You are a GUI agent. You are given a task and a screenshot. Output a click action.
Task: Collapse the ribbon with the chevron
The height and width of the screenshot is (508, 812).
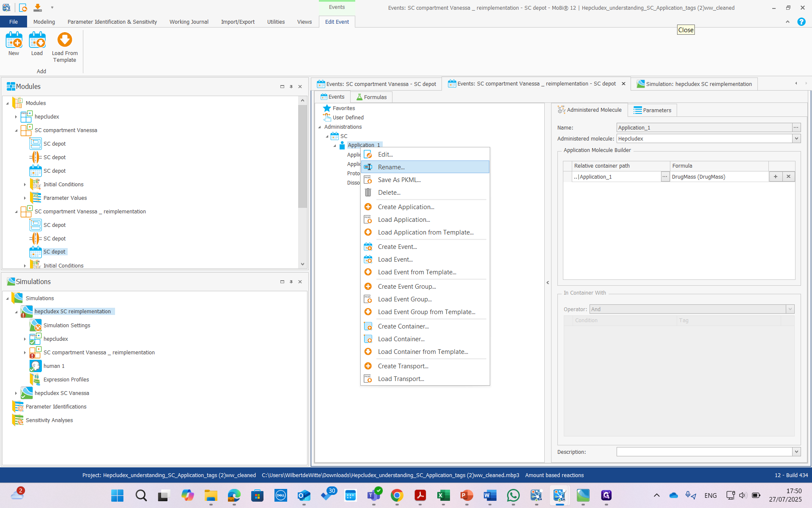coord(787,22)
